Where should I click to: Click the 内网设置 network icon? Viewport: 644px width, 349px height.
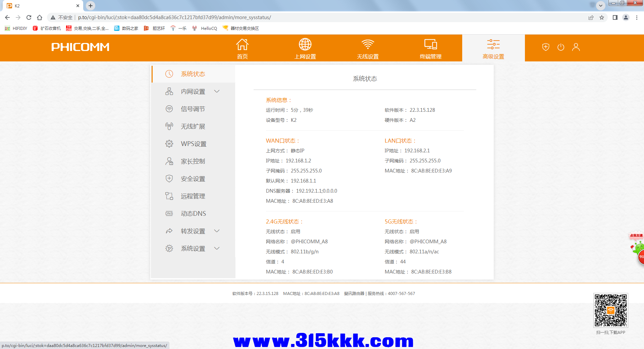click(169, 91)
